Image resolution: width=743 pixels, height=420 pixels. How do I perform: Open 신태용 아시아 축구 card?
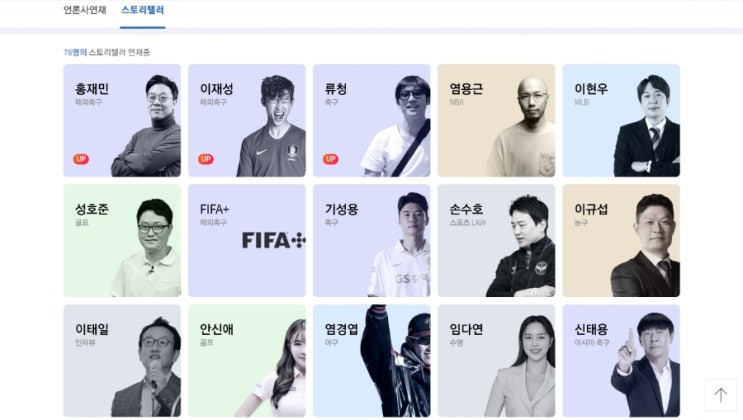[x=621, y=361]
